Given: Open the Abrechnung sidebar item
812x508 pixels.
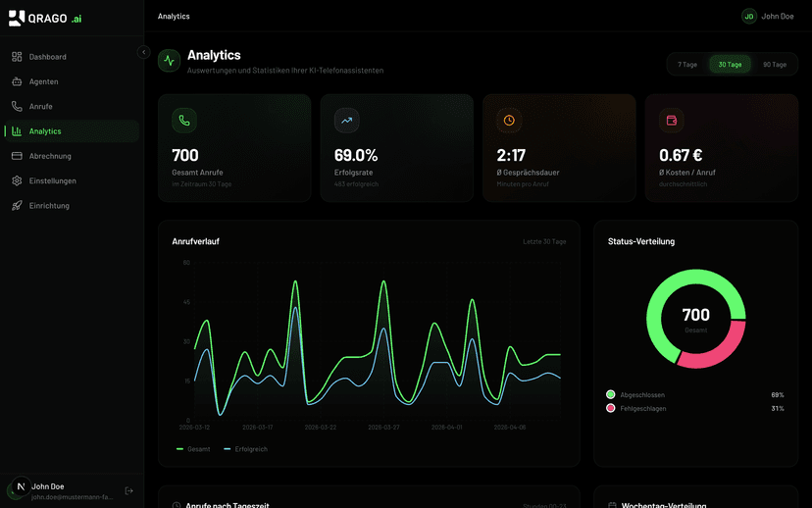Looking at the screenshot, I should pos(72,156).
